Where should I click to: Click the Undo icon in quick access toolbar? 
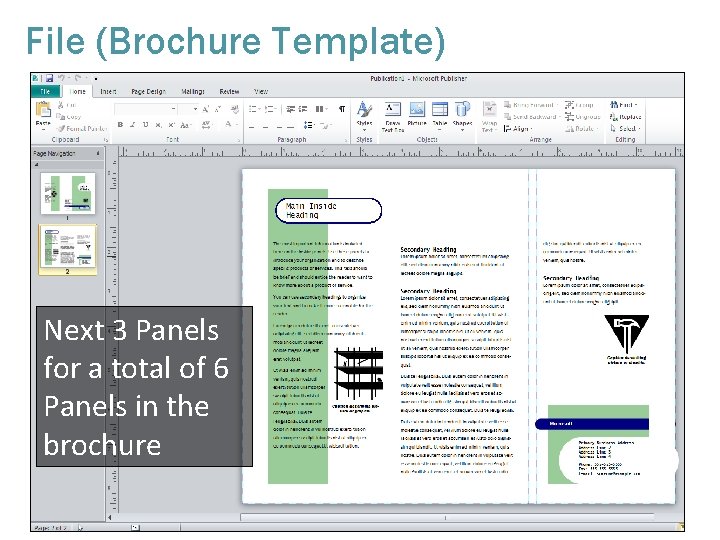pyautogui.click(x=62, y=79)
